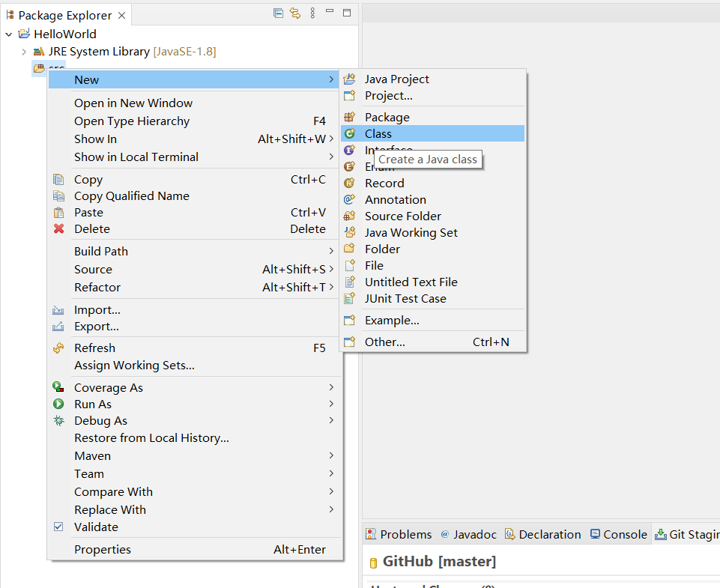Switch to the Console tab
This screenshot has height=588, width=720.
pos(619,534)
